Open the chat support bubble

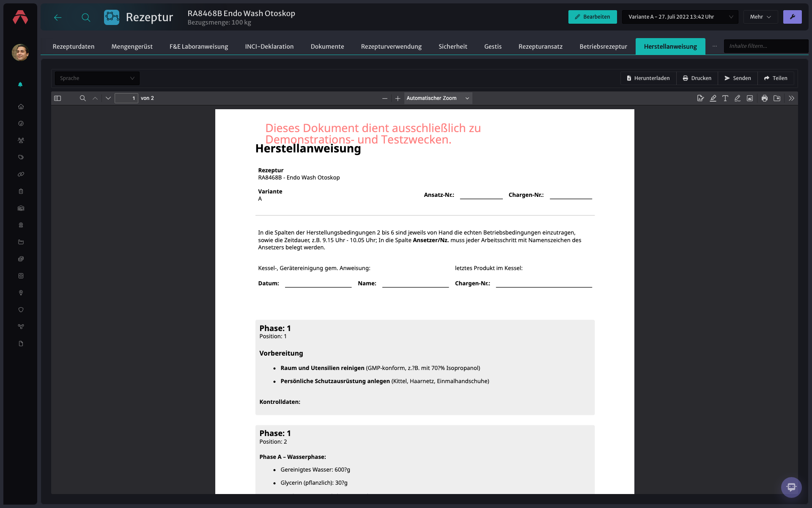click(791, 487)
